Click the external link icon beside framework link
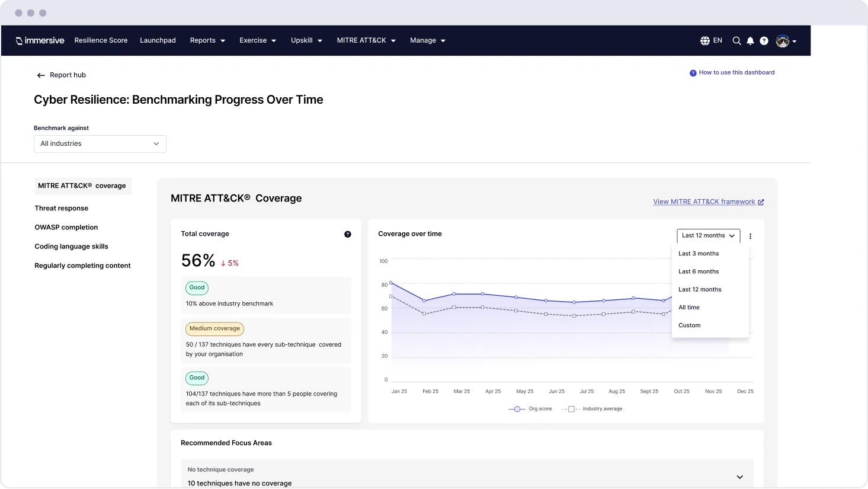This screenshot has height=489, width=868. 761,202
